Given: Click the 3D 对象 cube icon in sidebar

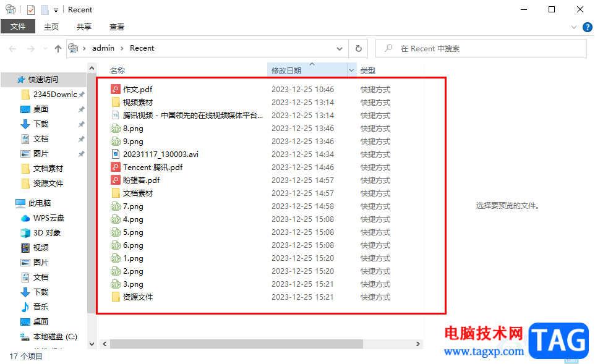Looking at the screenshot, I should click(x=25, y=233).
